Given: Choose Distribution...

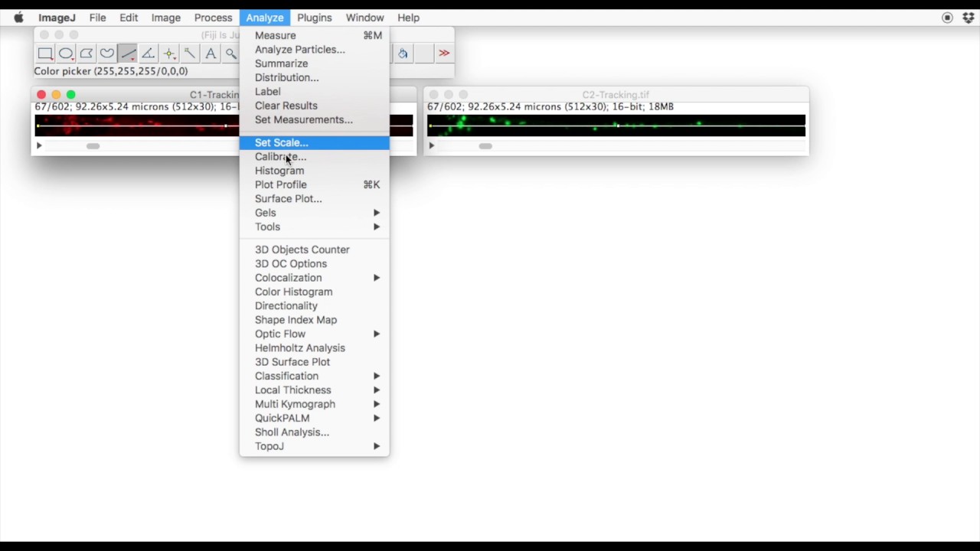Looking at the screenshot, I should [x=314, y=77].
